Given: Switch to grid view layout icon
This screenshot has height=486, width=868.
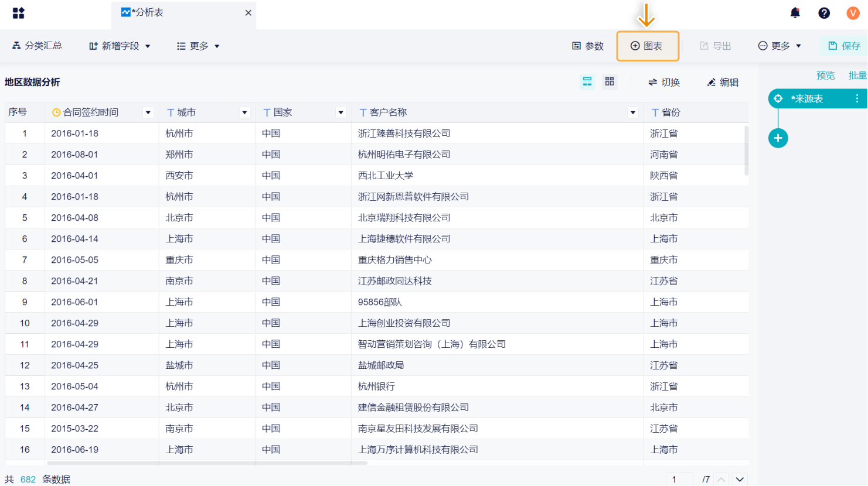Looking at the screenshot, I should coord(610,81).
